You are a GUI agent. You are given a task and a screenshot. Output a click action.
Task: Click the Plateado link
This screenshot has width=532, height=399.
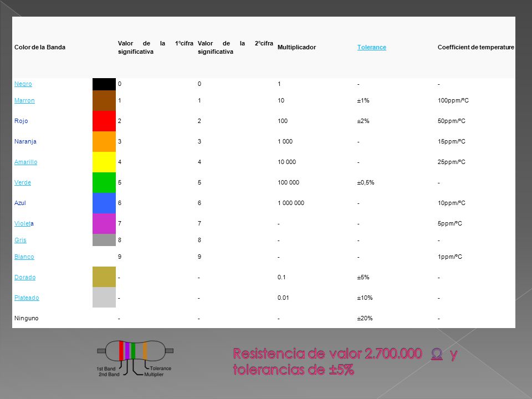pyautogui.click(x=27, y=298)
